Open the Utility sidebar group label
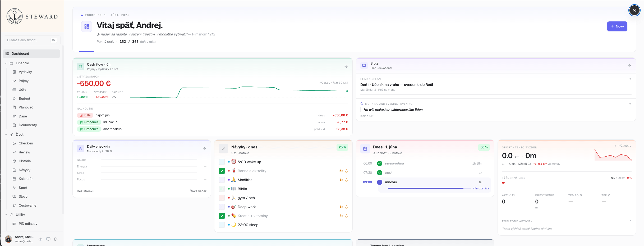Viewport: 644px width, 246px height. pos(20,215)
